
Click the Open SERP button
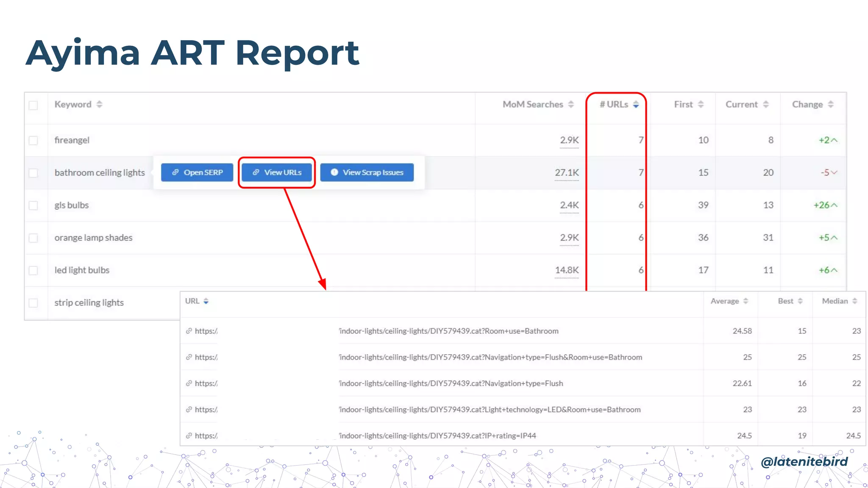click(197, 172)
